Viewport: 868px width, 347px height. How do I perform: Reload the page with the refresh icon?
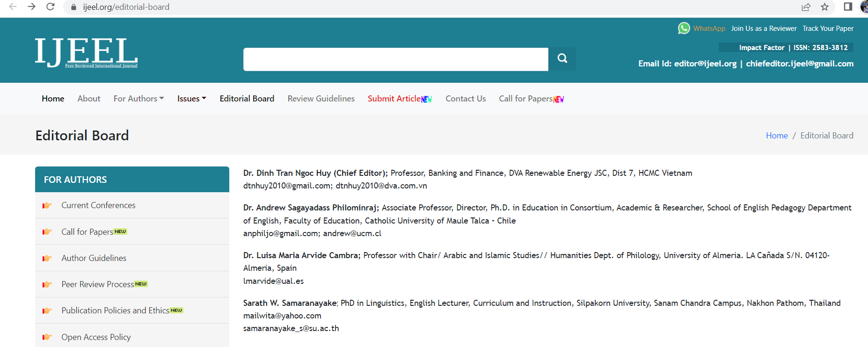point(51,7)
